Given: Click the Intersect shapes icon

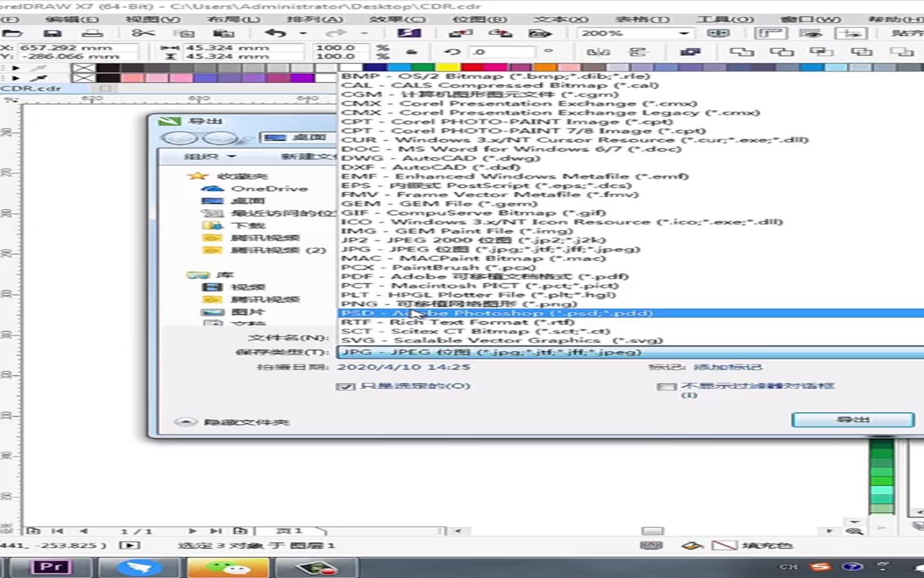Looking at the screenshot, I should (x=821, y=52).
